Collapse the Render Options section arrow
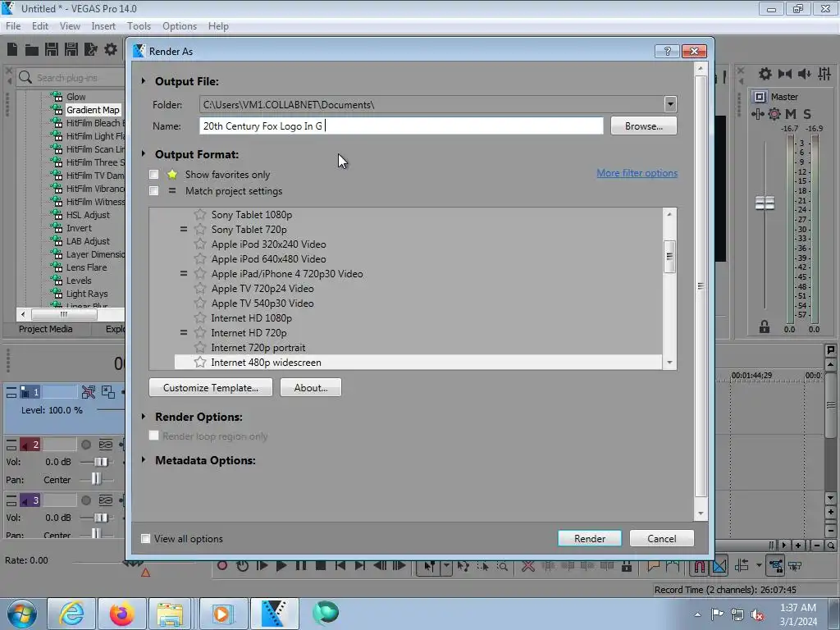The image size is (840, 630). click(x=144, y=416)
